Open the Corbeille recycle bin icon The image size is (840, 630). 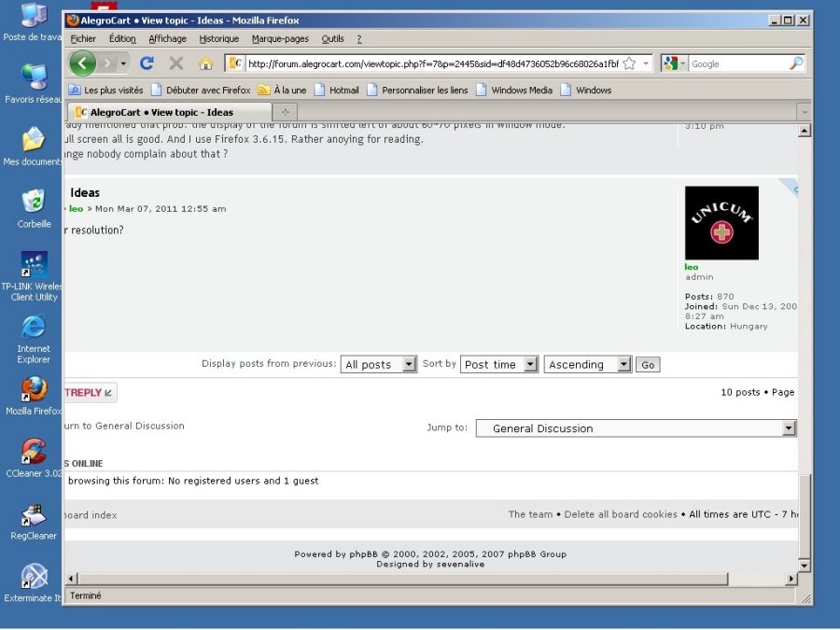coord(34,202)
